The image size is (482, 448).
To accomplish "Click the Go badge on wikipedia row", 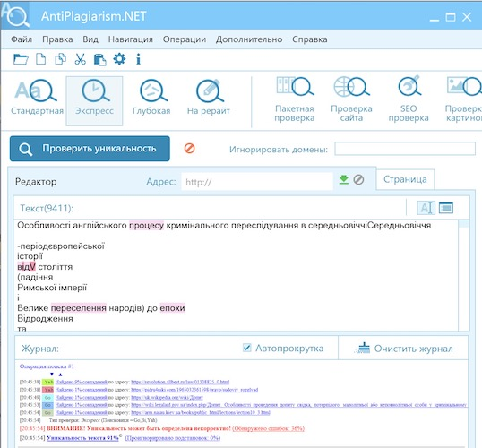I will tap(48, 397).
